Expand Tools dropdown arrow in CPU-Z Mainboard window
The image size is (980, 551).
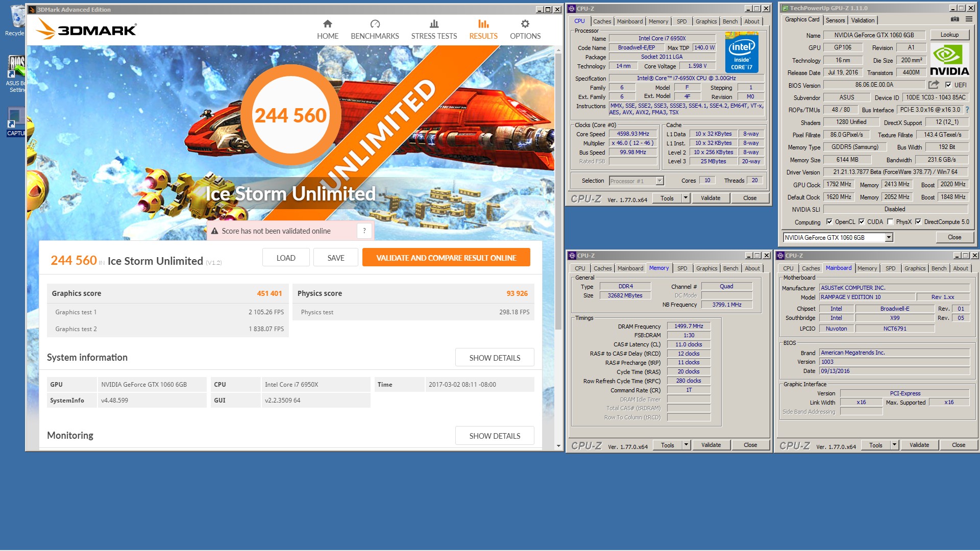tap(894, 445)
